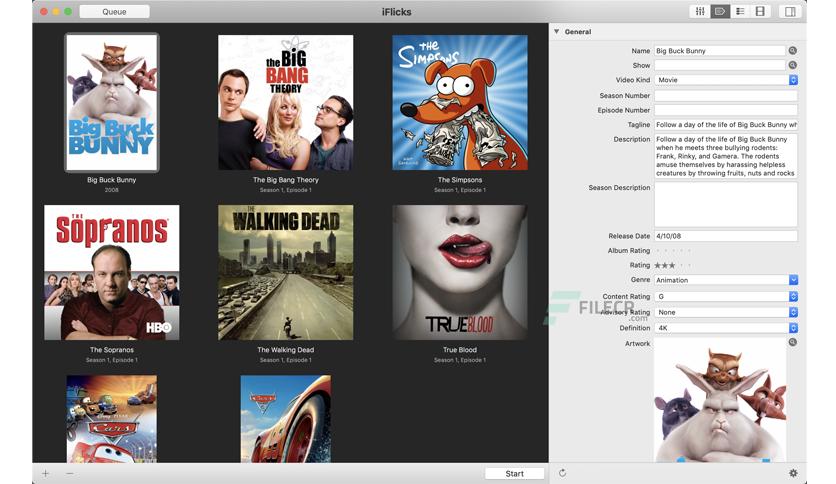Click the empty Show input field
The image size is (836, 484).
point(720,65)
